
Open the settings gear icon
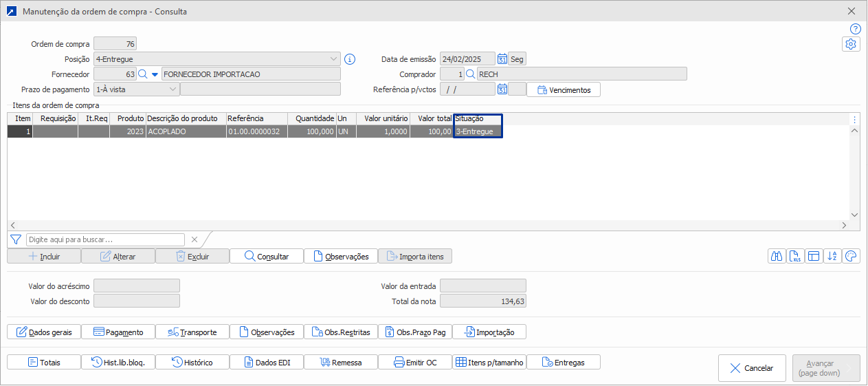pyautogui.click(x=851, y=44)
